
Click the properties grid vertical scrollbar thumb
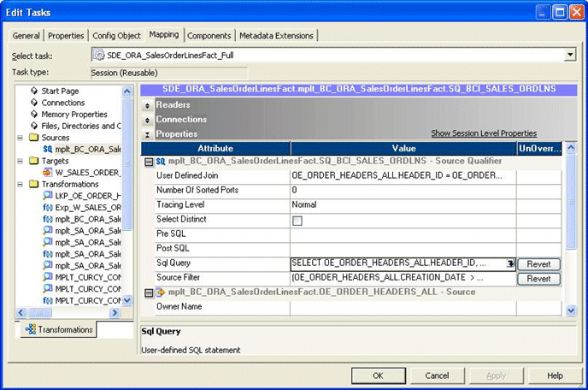pos(571,202)
